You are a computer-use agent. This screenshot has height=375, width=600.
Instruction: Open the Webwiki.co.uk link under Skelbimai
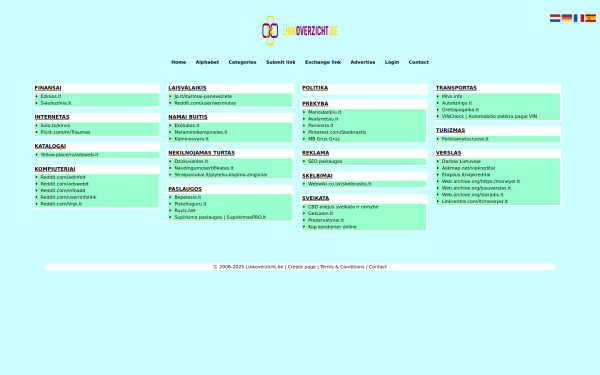click(339, 184)
